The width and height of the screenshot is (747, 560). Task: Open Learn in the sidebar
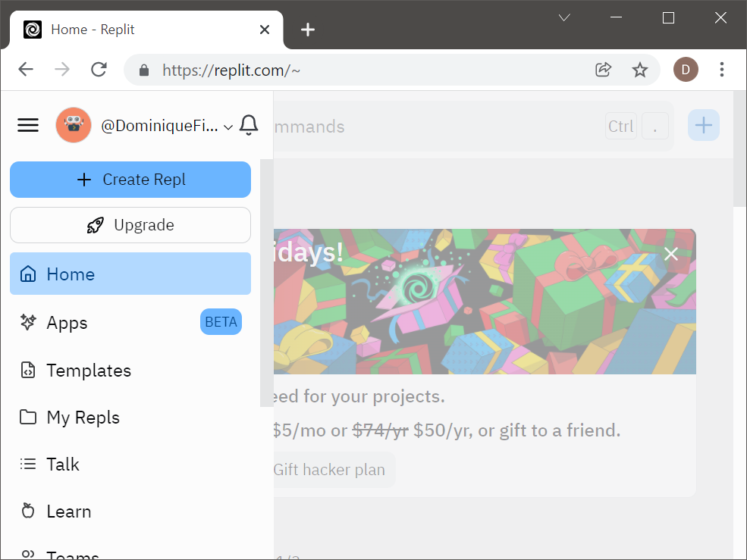point(130,512)
